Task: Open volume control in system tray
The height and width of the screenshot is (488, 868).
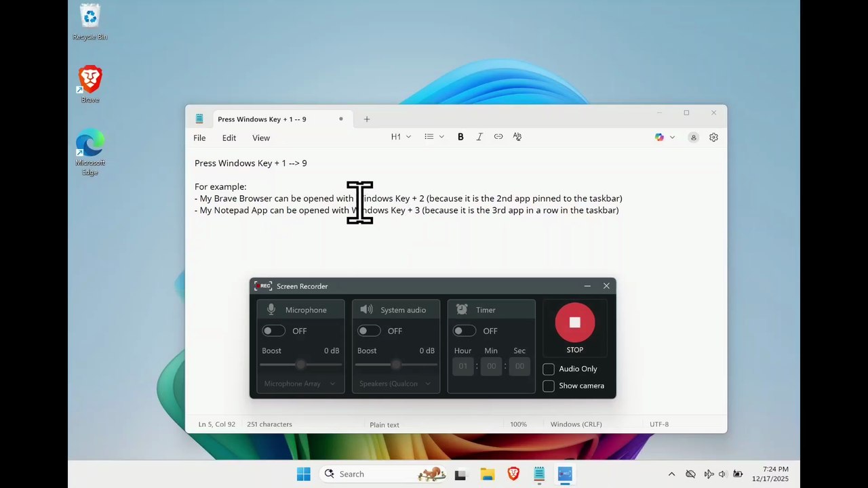Action: coord(722,474)
